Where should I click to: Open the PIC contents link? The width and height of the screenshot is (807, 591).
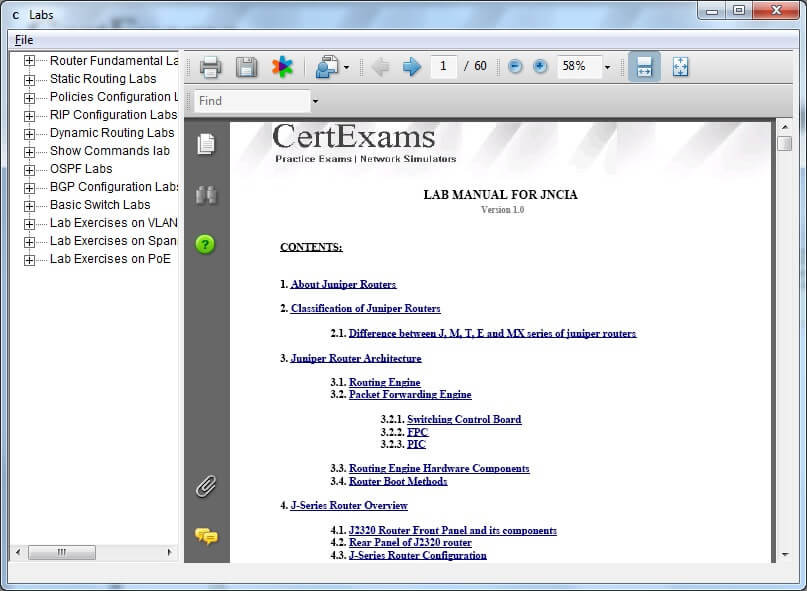pos(416,444)
